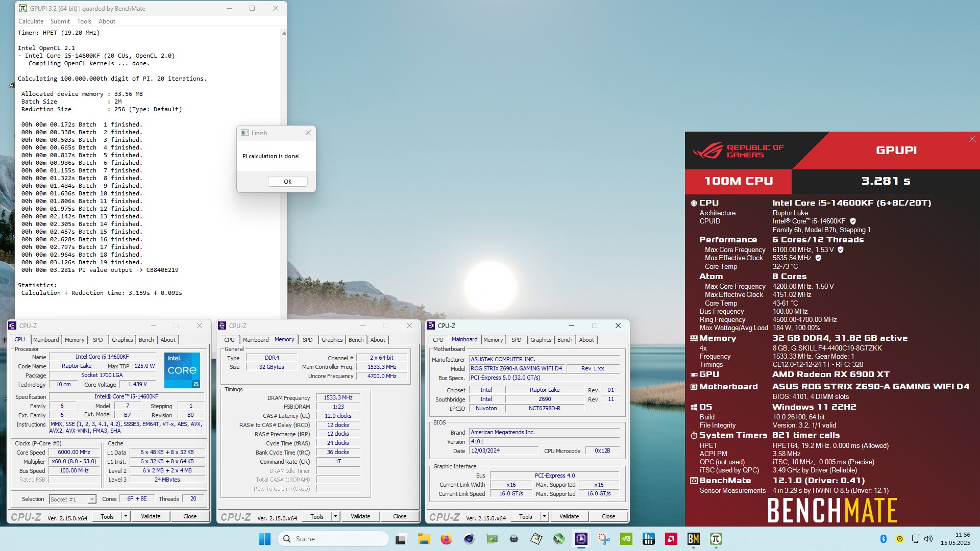Click the Intel Core i5 logo in CPU-Z

pyautogui.click(x=182, y=370)
